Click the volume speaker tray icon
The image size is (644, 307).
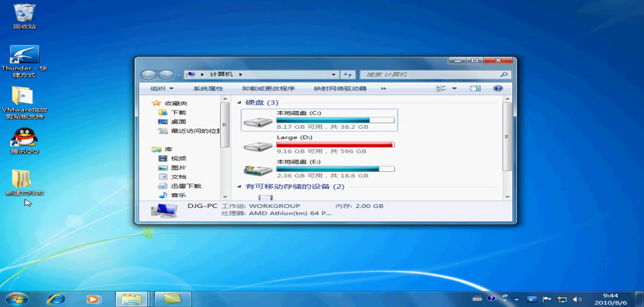click(x=577, y=298)
